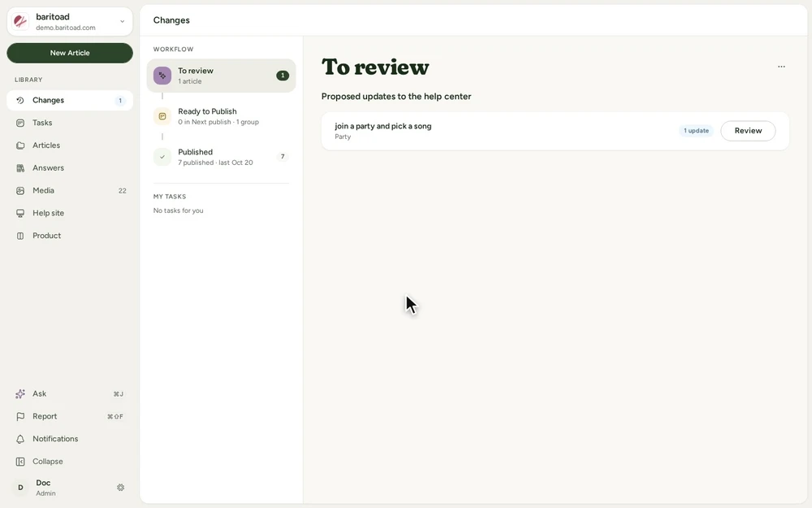Collapse the sidebar via Collapse label
The height and width of the screenshot is (508, 812).
click(x=48, y=462)
